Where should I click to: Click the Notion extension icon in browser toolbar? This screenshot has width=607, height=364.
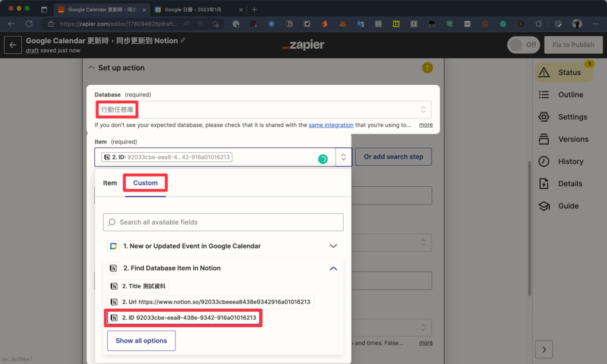coord(289,24)
